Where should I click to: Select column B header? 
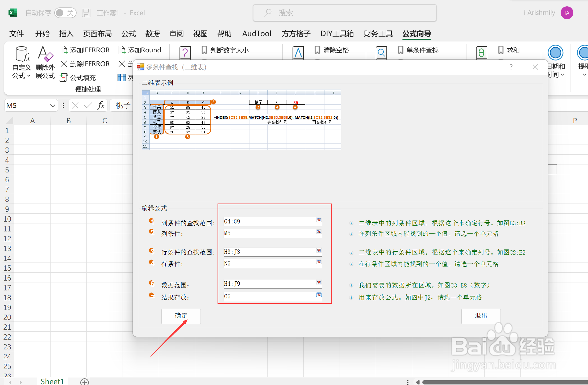pos(69,121)
